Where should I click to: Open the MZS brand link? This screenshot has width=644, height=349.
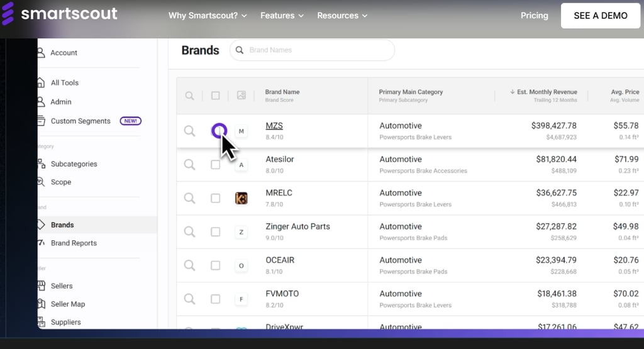pyautogui.click(x=274, y=126)
